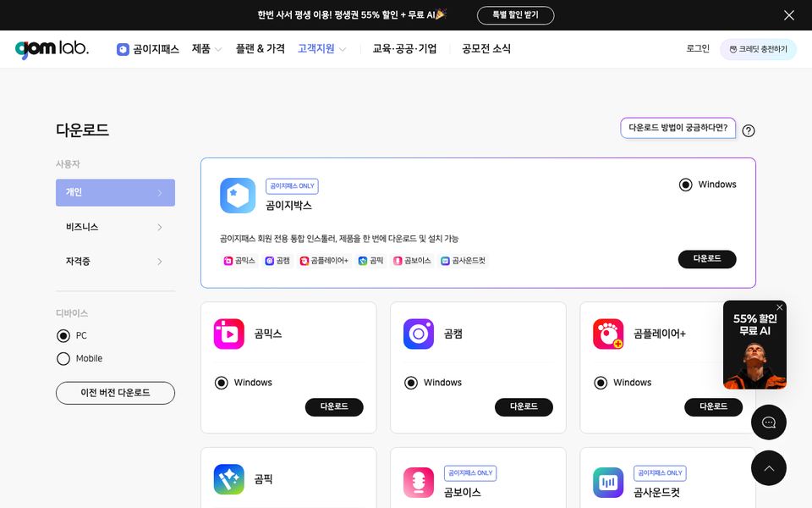Open the 플랜 & 가격 menu
Screen dimensions: 812x508
click(x=260, y=49)
